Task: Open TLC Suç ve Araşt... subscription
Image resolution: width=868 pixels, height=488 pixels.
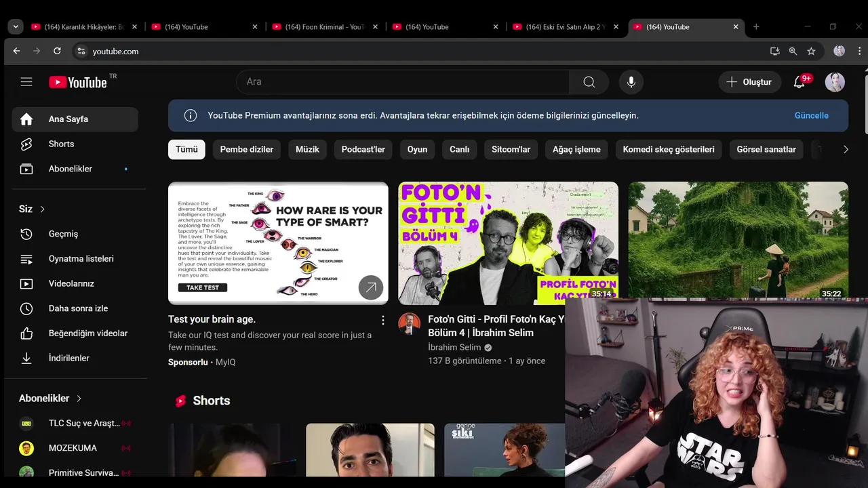Action: [x=75, y=423]
